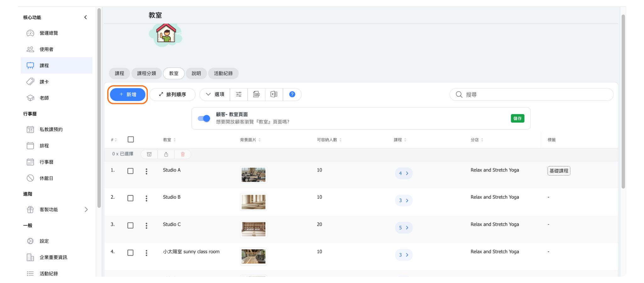Click the Excel export icon in toolbar
The width and height of the screenshot is (644, 283).
click(x=274, y=94)
